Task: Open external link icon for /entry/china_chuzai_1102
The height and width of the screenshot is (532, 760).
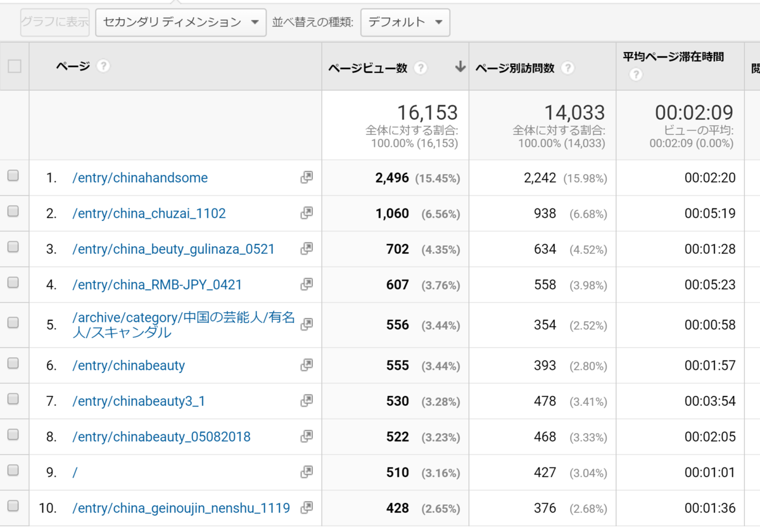Action: (307, 213)
